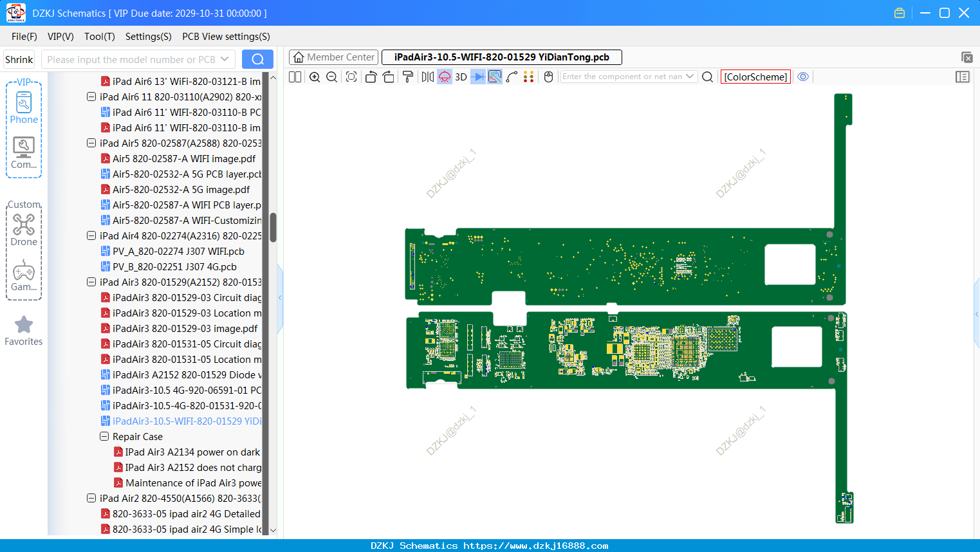980x552 pixels.
Task: Collapse the iPad Air2 820-4550 node
Action: 91,498
